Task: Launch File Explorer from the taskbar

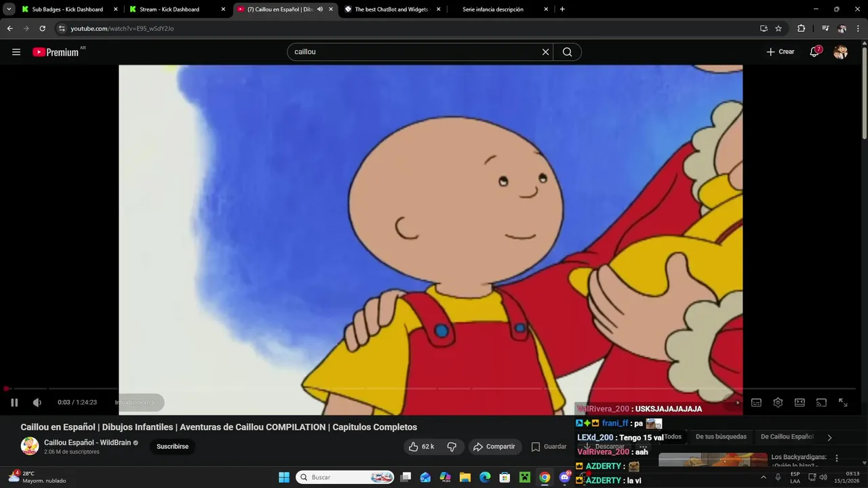Action: pos(465,477)
